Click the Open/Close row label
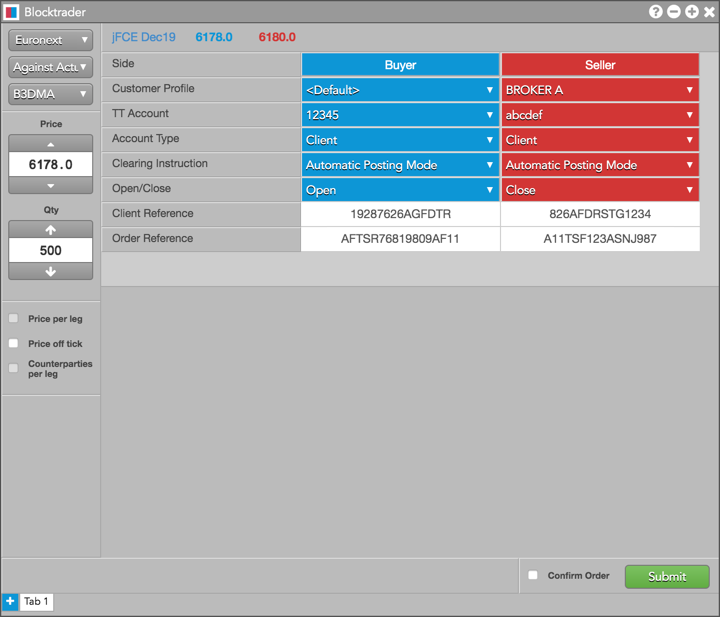Viewport: 720px width, 617px height. click(141, 188)
